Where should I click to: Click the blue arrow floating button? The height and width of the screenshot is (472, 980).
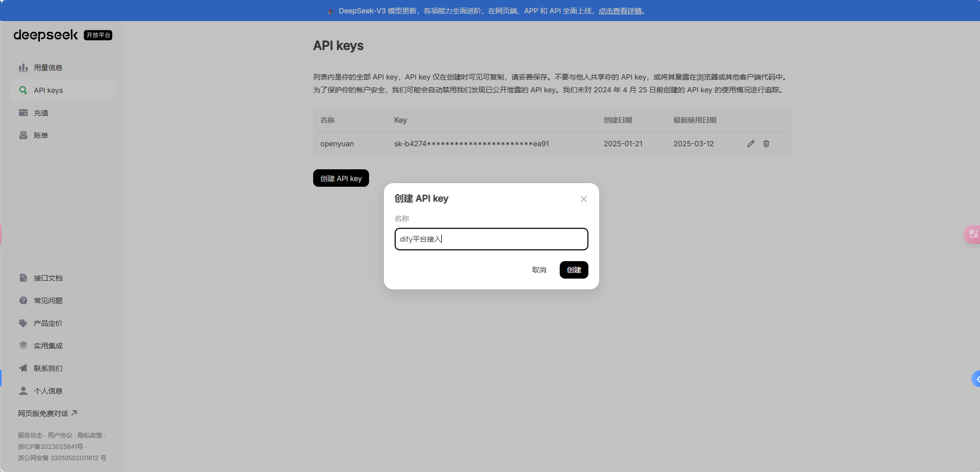(976, 379)
